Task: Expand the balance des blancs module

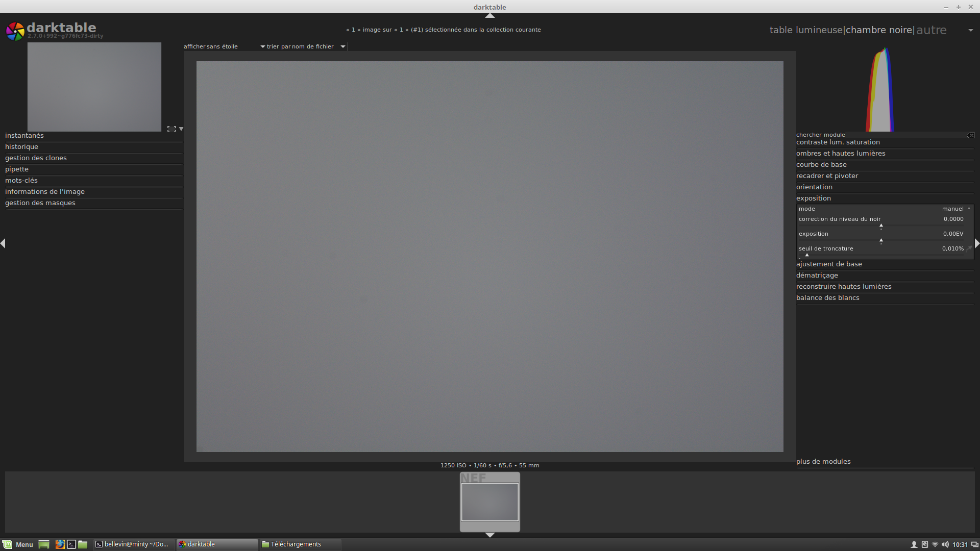Action: [x=885, y=298]
